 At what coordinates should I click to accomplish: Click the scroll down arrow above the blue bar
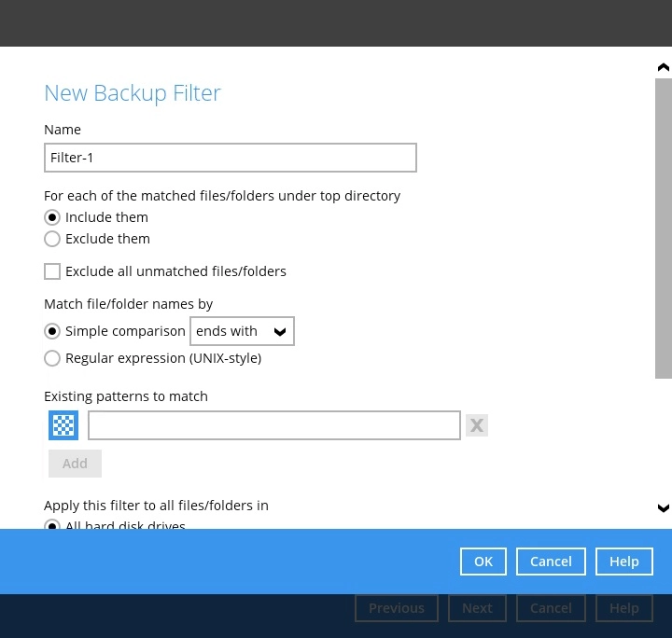(x=663, y=508)
